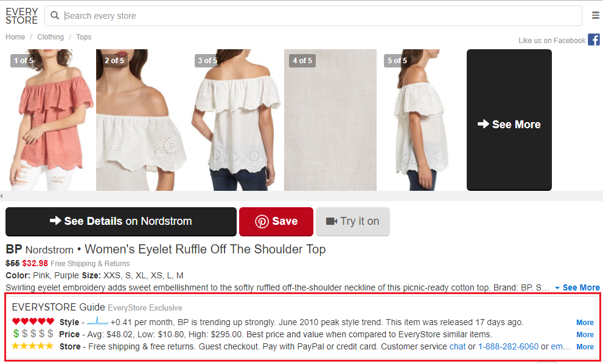Go to Clothing breadcrumb

[x=51, y=37]
